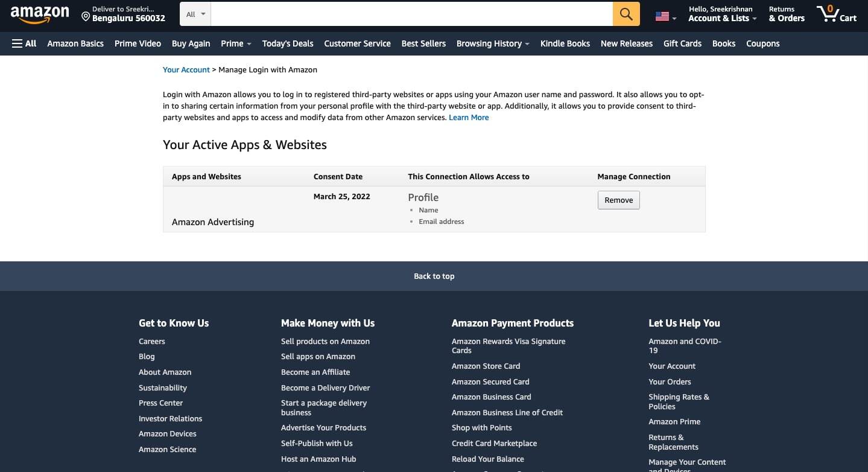
Task: Open Amazon Devices footer link
Action: 168,434
